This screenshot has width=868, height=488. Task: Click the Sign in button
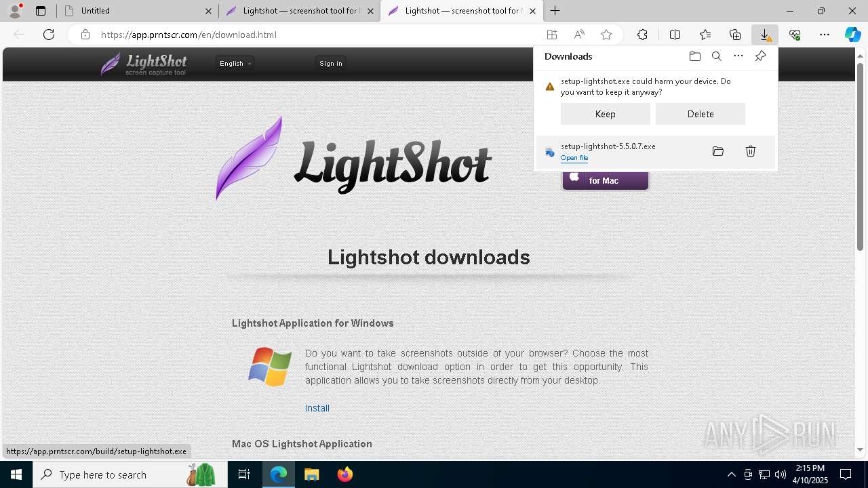click(331, 63)
